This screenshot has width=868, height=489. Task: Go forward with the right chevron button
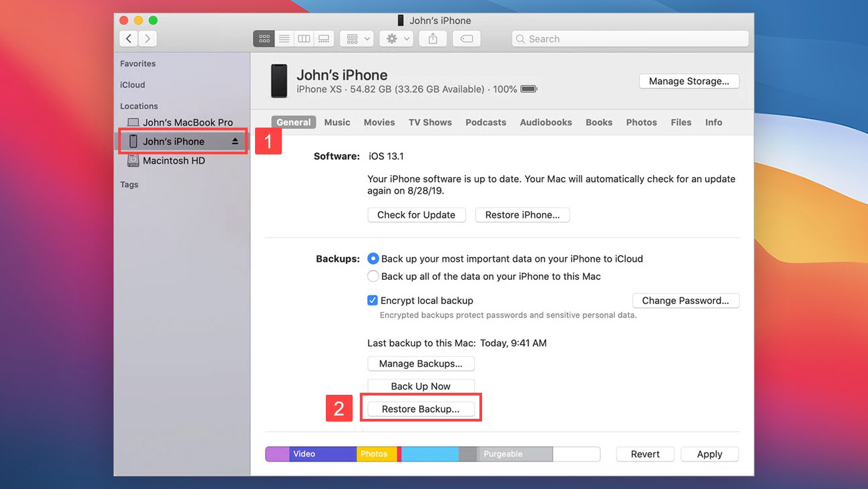(148, 39)
